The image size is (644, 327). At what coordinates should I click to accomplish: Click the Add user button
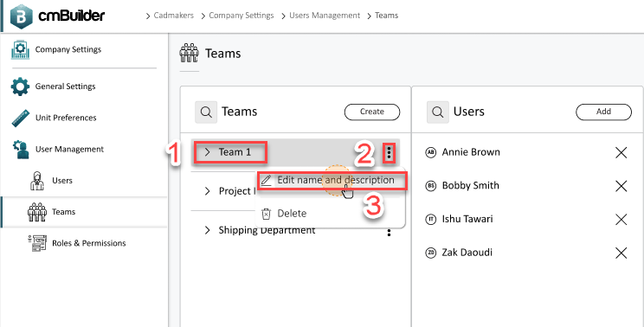point(604,112)
